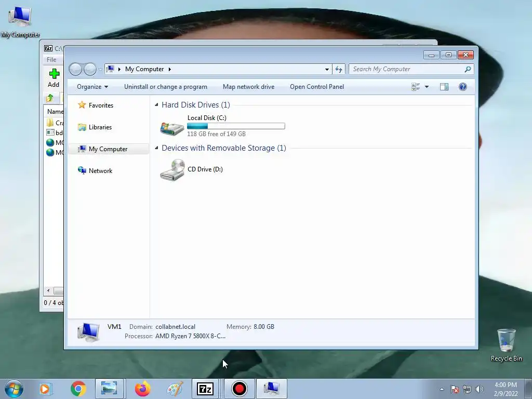Select Favorites star in navigation pane
532x399 pixels.
82,105
